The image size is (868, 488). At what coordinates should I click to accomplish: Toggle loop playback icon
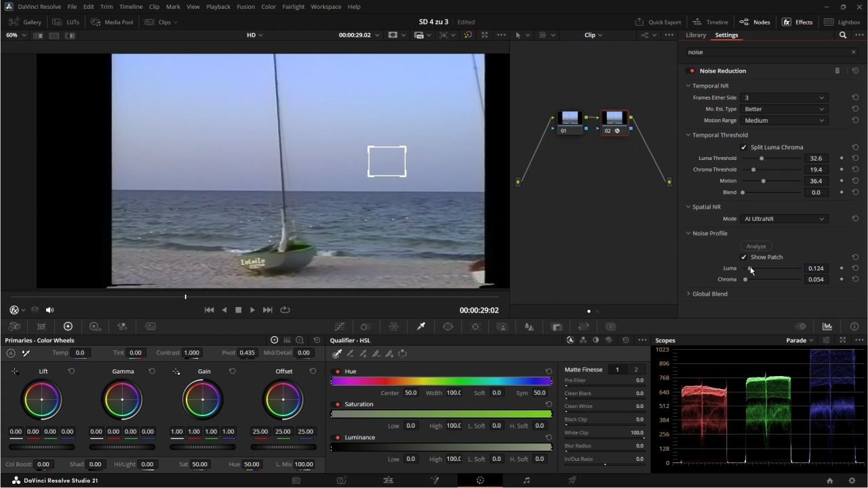[x=285, y=310]
